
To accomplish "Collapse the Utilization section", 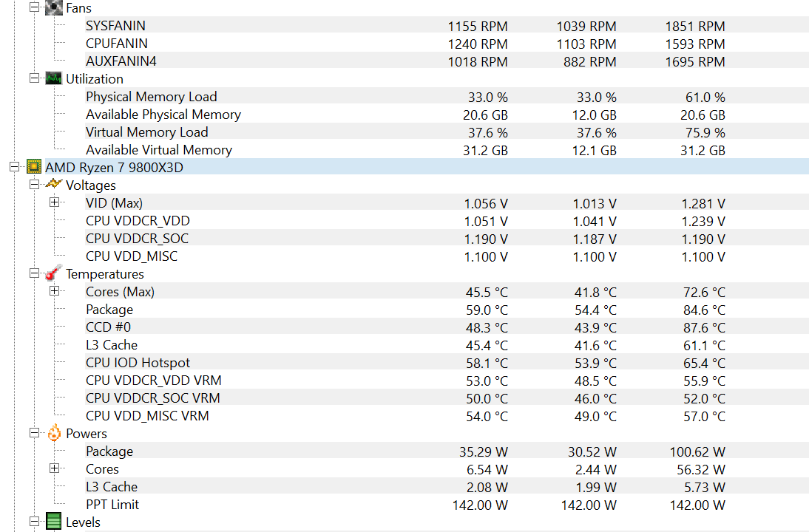I will (34, 78).
